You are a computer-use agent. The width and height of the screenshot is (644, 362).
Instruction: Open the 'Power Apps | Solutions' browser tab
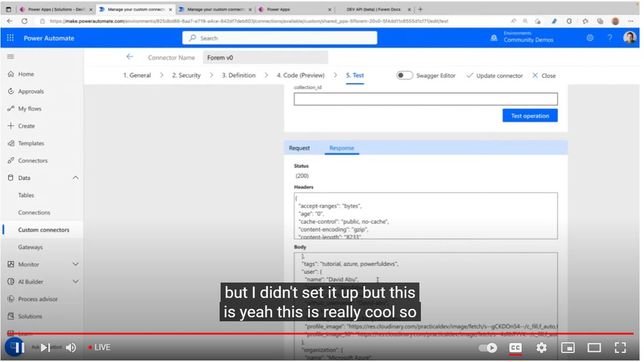[x=56, y=9]
